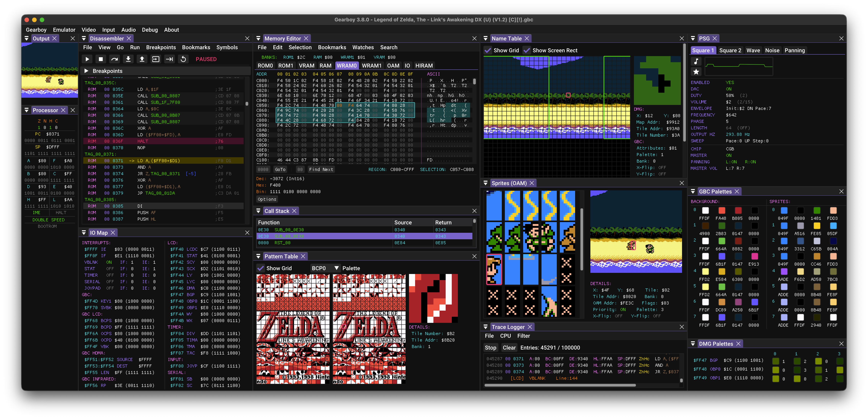Collapse the IO Map panel triangle
Viewport: 868px width, 419px height.
click(x=84, y=233)
